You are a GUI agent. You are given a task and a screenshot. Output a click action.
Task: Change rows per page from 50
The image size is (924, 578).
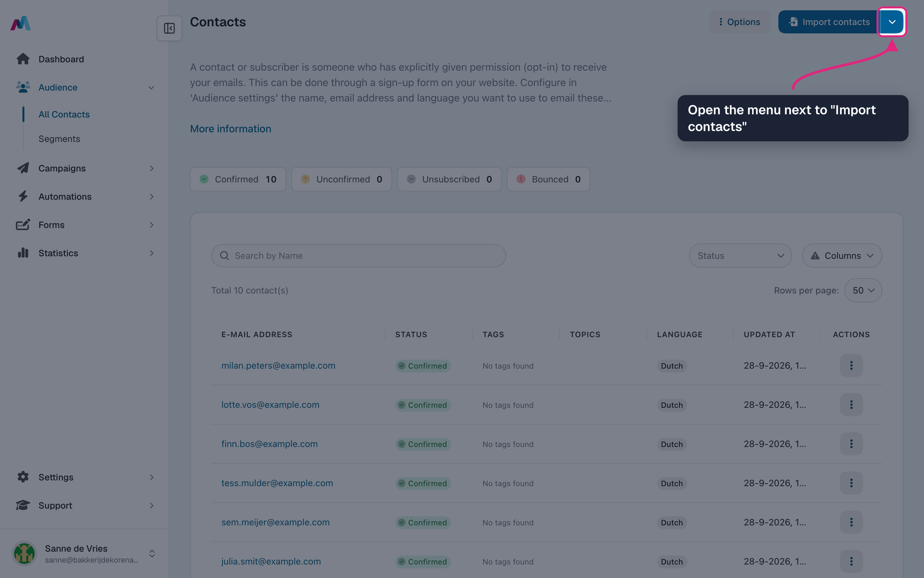click(863, 290)
